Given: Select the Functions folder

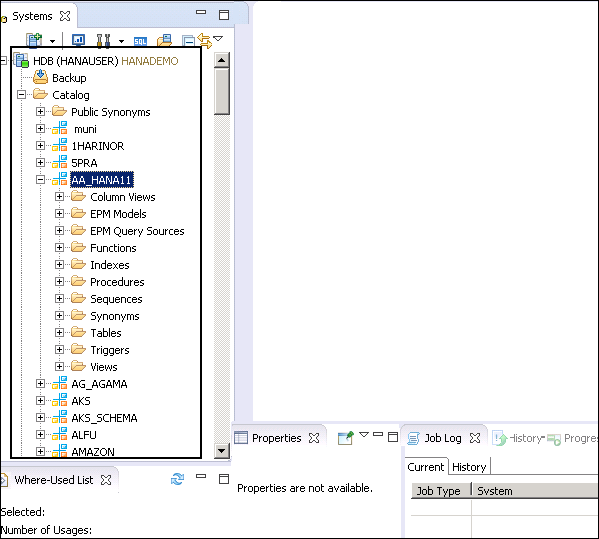Looking at the screenshot, I should pyautogui.click(x=113, y=248).
